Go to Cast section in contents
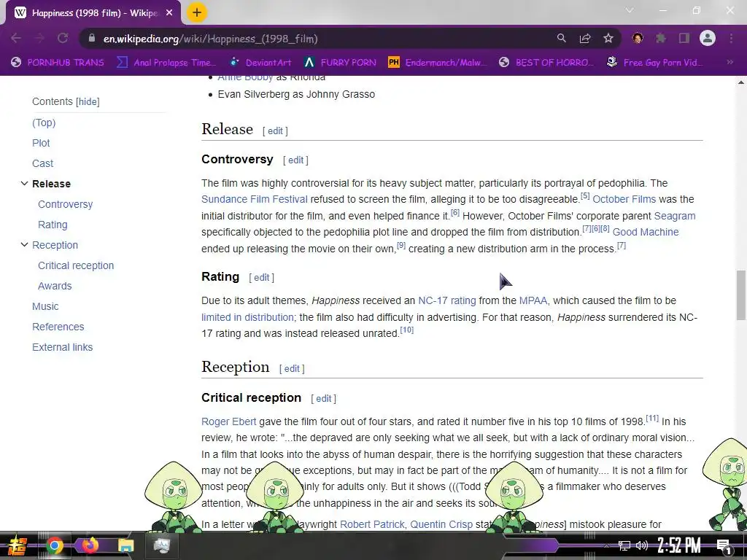The image size is (747, 560). click(42, 163)
